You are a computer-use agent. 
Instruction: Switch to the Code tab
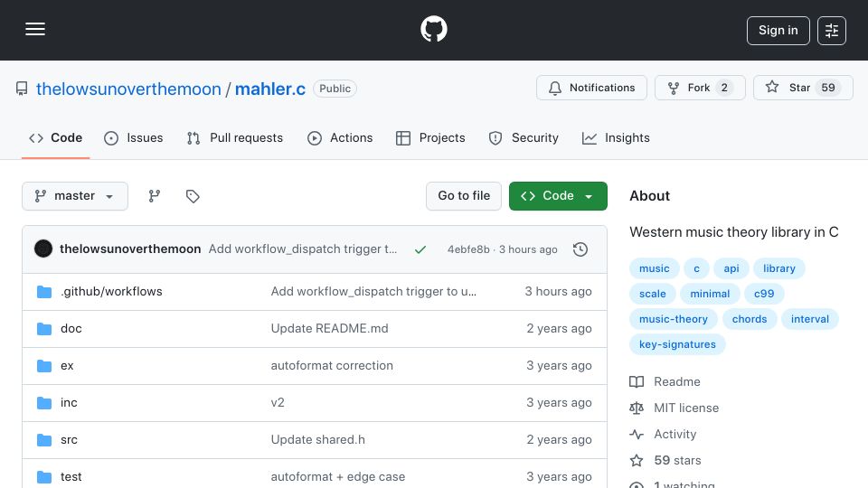[55, 137]
